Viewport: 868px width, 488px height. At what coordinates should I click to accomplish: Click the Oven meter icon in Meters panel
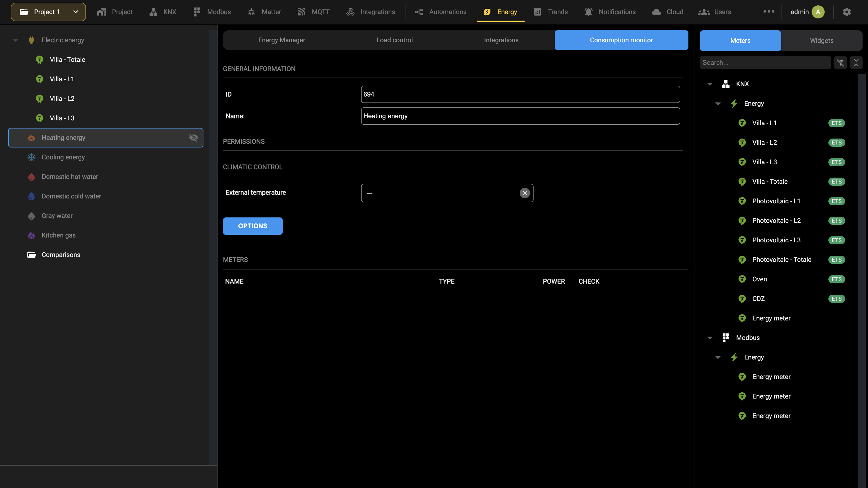(742, 279)
